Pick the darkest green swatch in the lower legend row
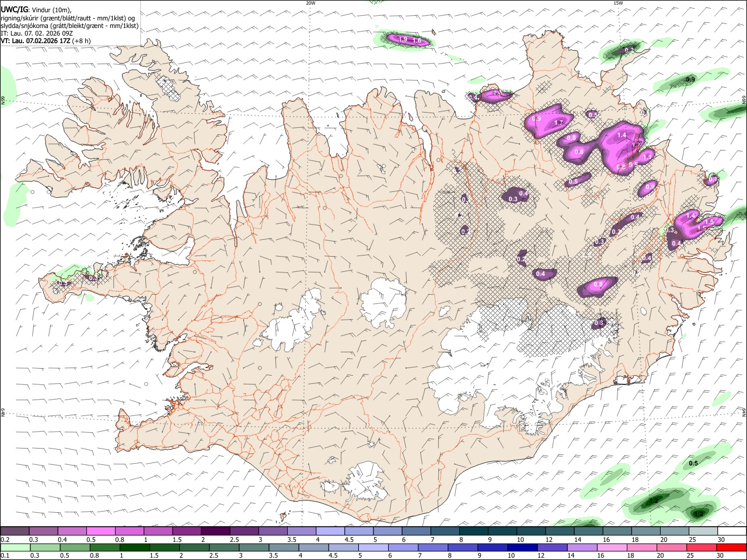 click(134, 548)
